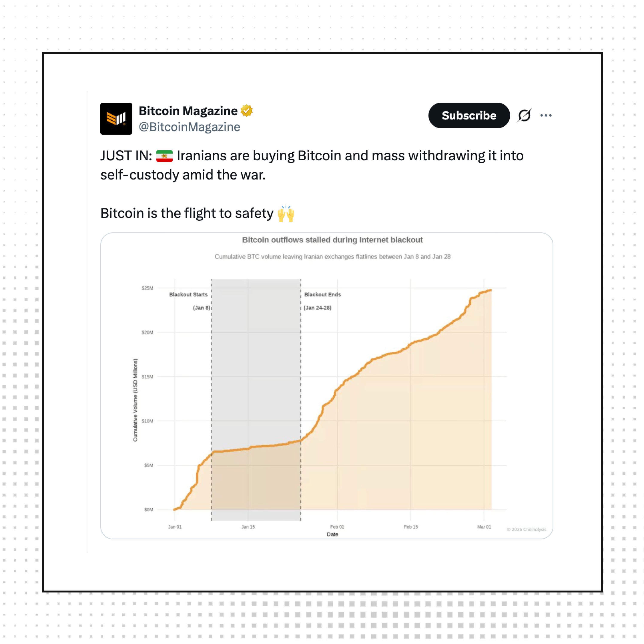Click the $25M y-axis label
Screen dimensions: 644x644
click(147, 288)
